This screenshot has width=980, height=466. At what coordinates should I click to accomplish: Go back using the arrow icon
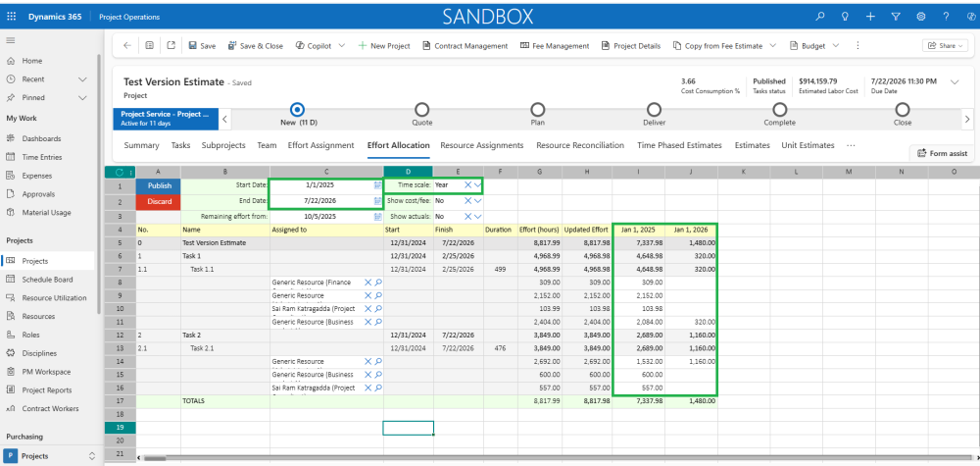(127, 46)
